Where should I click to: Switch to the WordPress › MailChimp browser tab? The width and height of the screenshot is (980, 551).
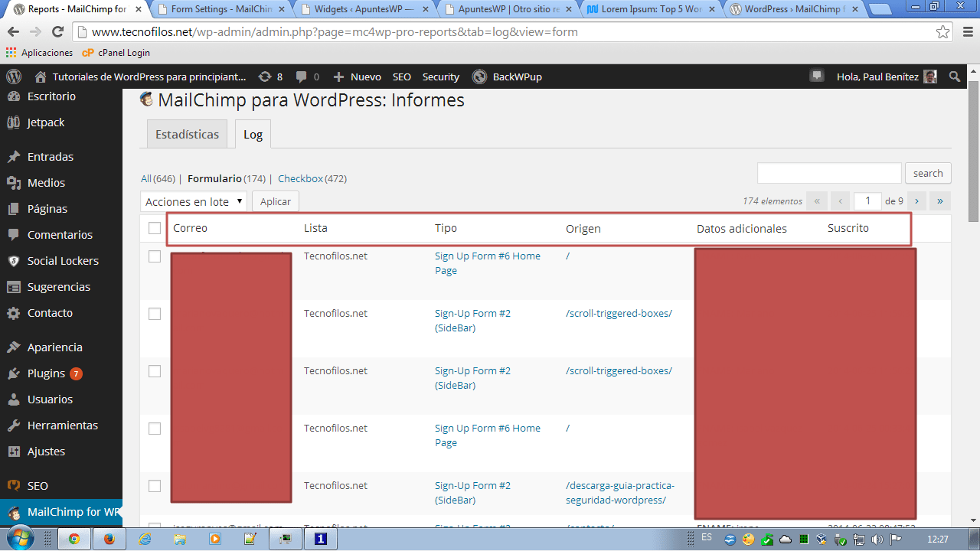click(x=794, y=10)
